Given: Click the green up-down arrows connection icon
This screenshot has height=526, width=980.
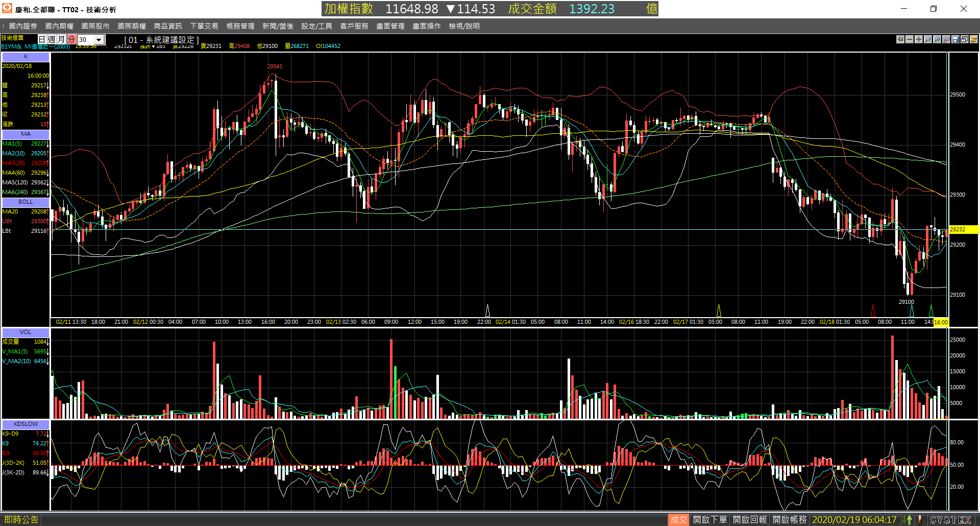Looking at the screenshot, I should coord(909,520).
